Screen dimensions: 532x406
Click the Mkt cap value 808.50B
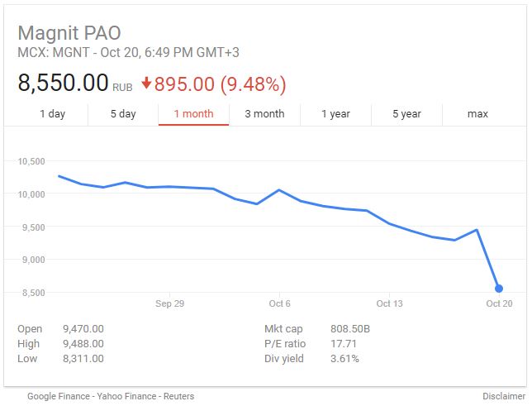(x=350, y=329)
